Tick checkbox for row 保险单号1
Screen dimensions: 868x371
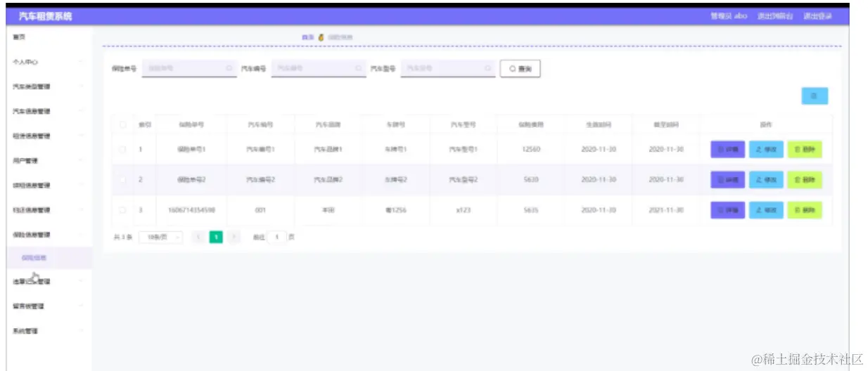pos(122,150)
